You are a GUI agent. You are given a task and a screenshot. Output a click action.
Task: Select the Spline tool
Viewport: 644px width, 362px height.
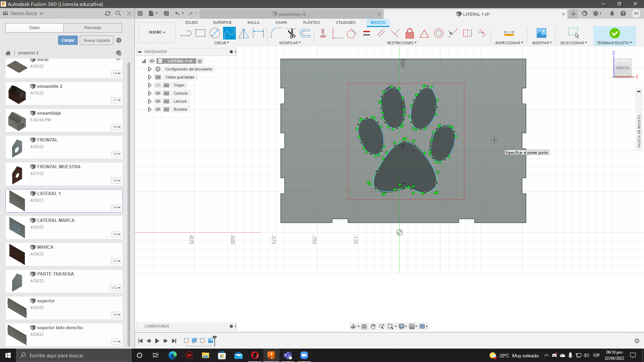tap(229, 33)
